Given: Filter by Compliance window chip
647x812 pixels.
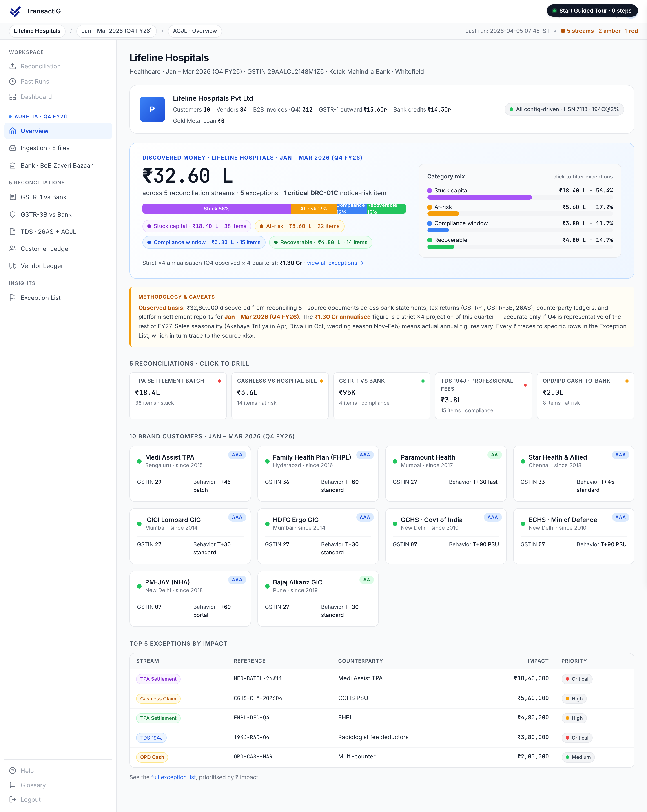Looking at the screenshot, I should click(x=204, y=242).
